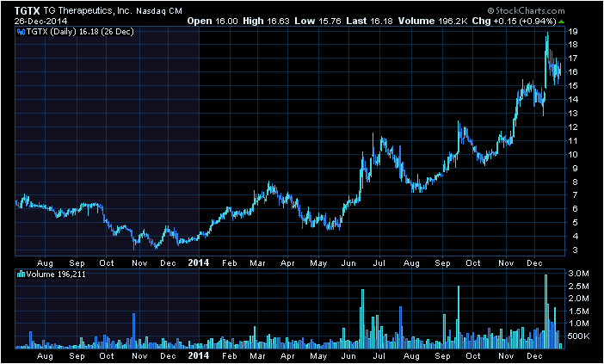Click the 2014 label under the price chart

click(199, 262)
